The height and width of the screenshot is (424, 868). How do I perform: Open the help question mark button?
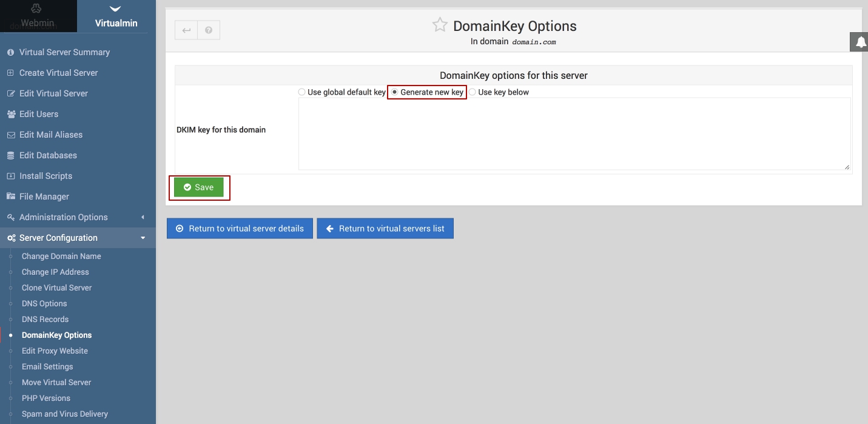[x=209, y=30]
